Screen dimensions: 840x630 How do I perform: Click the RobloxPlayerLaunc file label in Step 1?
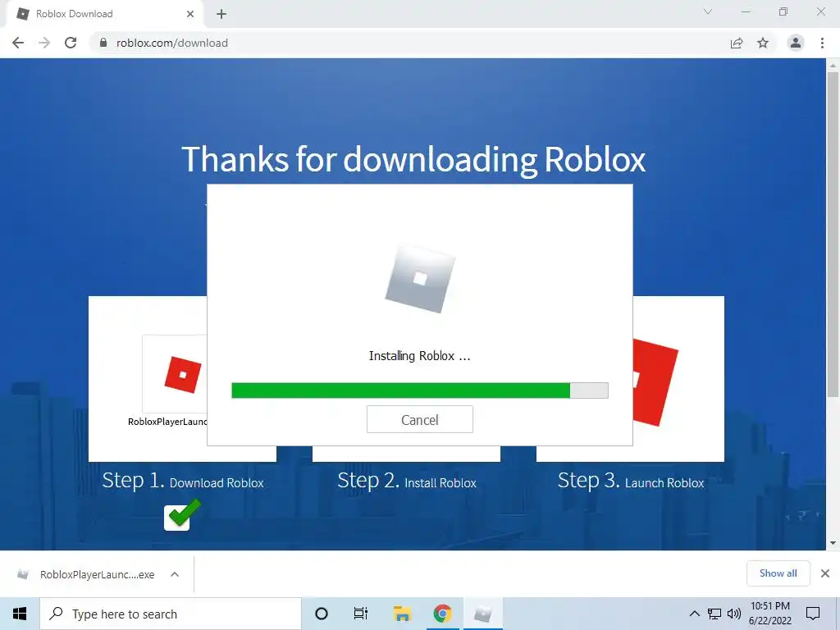(167, 422)
